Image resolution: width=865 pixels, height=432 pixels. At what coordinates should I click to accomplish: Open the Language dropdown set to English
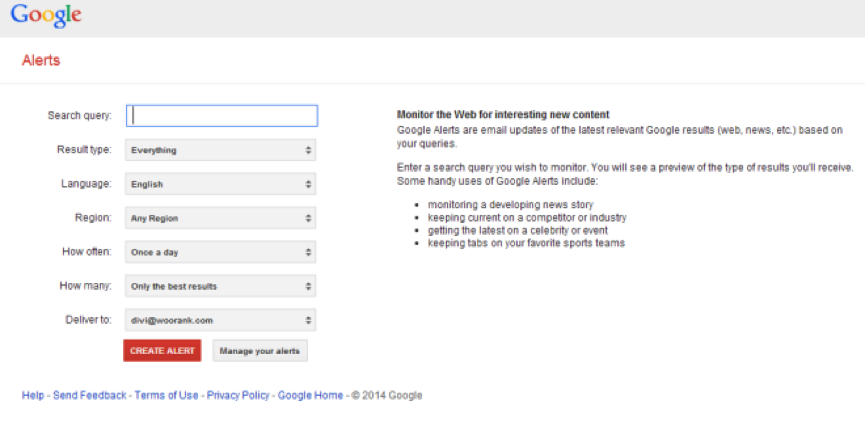221,184
